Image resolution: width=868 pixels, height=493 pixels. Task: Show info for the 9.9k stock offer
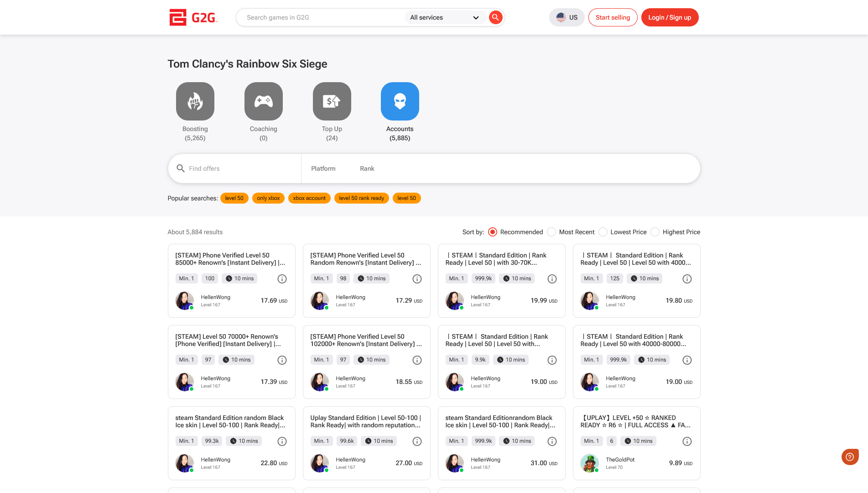(552, 360)
